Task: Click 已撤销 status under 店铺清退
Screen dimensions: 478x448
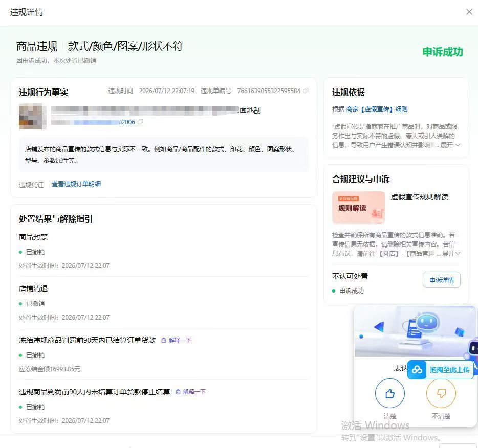Action: click(35, 304)
